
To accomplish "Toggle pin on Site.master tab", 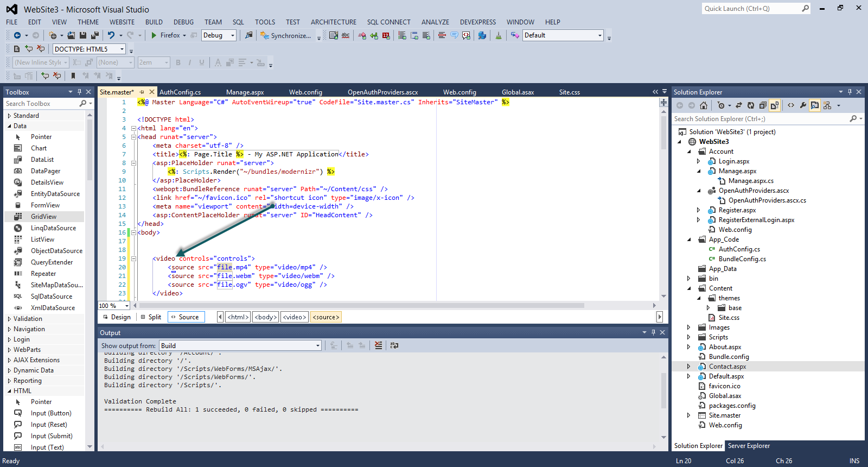I will point(142,92).
